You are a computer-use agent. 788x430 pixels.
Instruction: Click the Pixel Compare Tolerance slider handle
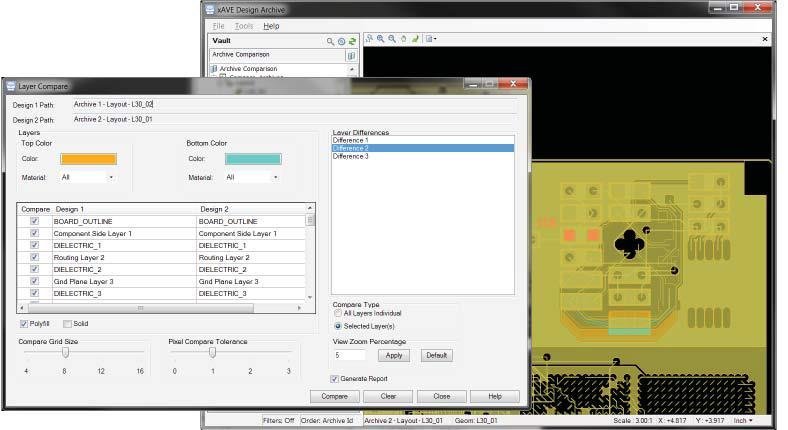pos(213,353)
